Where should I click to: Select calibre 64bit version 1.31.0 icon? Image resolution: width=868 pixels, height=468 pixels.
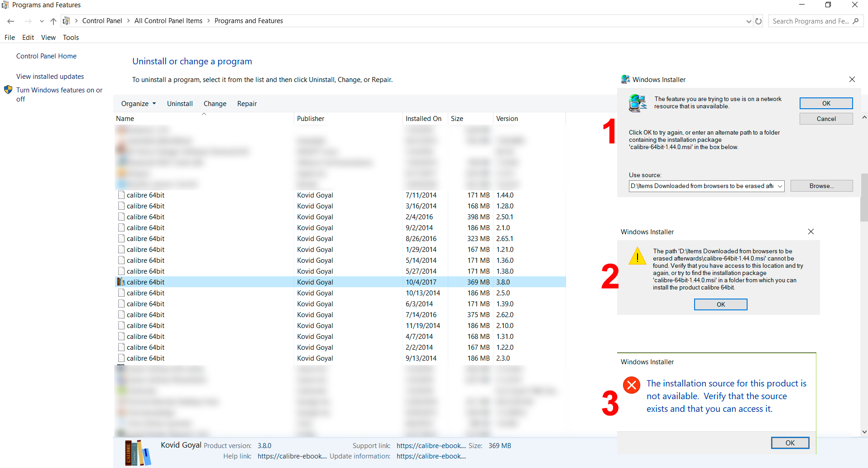tap(121, 337)
